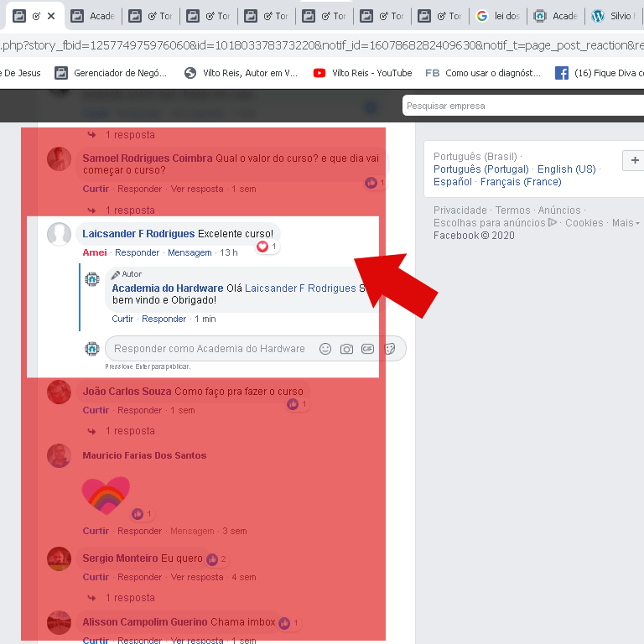Image resolution: width=644 pixels, height=644 pixels.
Task: Click 'Responder' under Academia do Hardware reply
Action: (164, 319)
